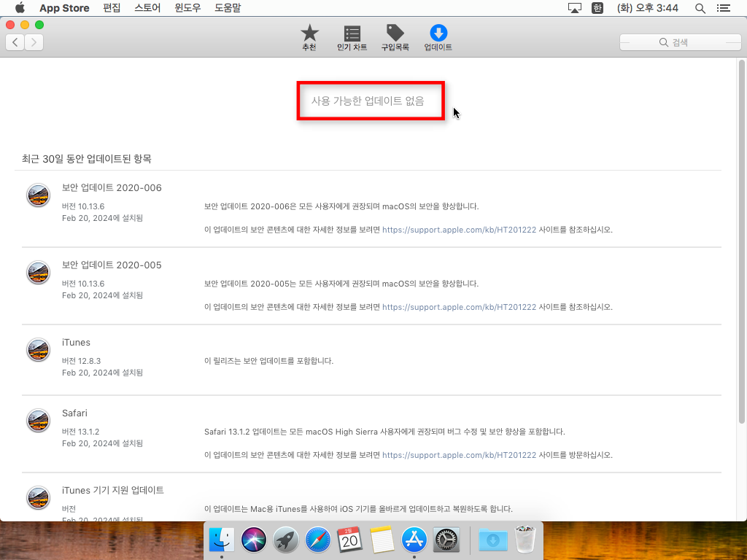Open Notification Center list icon
Screen dimensions: 747x560
point(723,7)
